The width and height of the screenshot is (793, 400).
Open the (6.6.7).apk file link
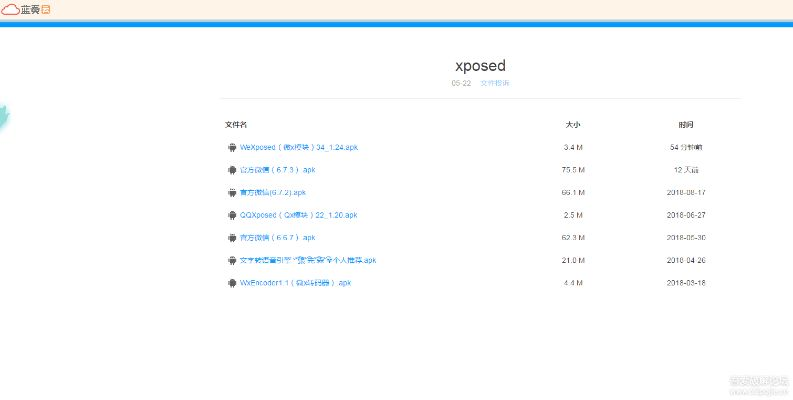tap(278, 238)
